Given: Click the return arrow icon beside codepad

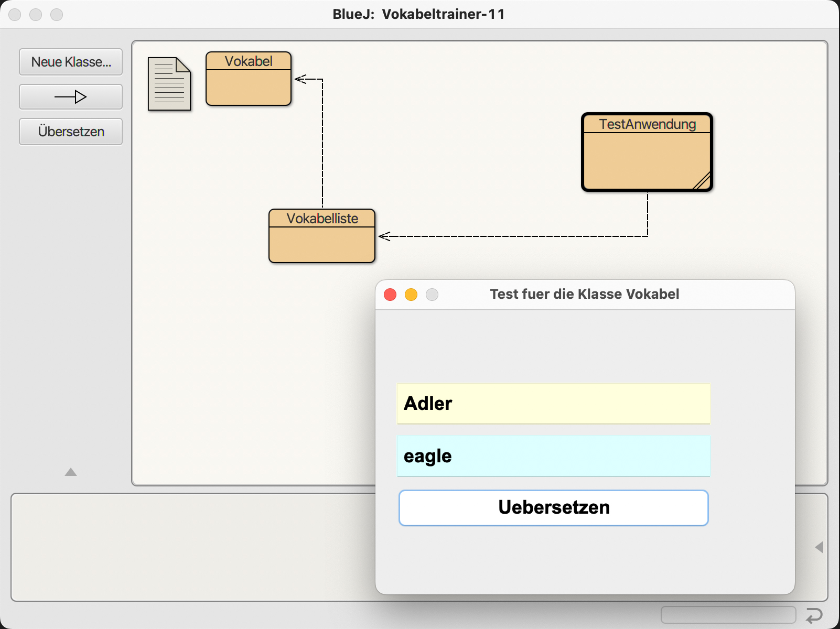Looking at the screenshot, I should [814, 615].
